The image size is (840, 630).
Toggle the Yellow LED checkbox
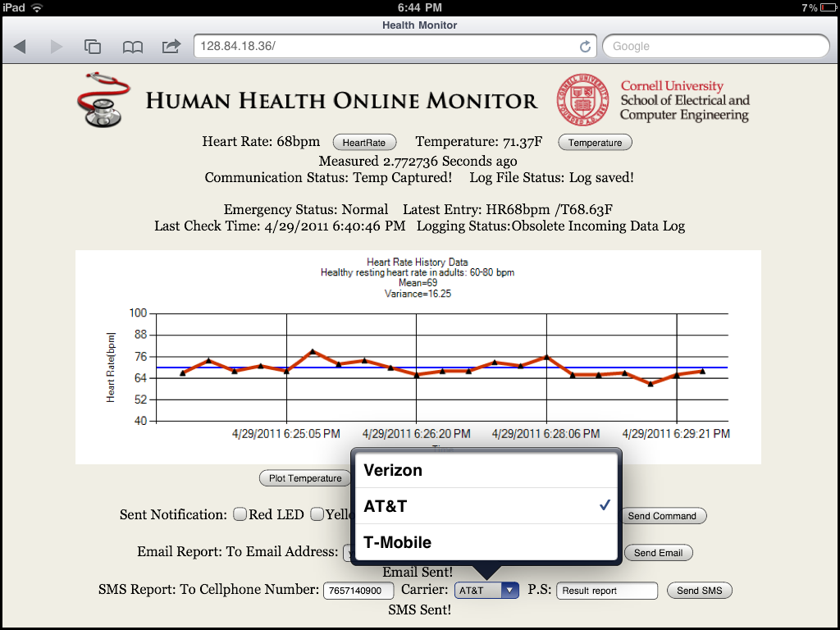[317, 514]
